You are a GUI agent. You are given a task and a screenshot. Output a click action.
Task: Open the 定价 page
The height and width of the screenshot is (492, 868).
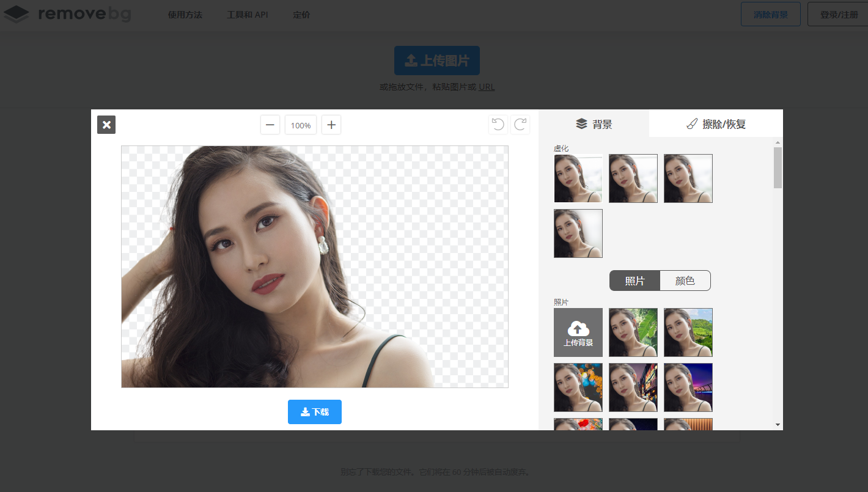301,15
